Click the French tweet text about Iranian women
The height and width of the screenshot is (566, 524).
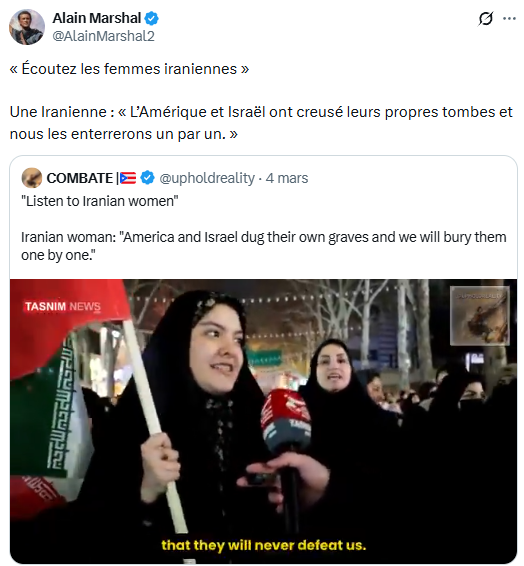coord(261,101)
